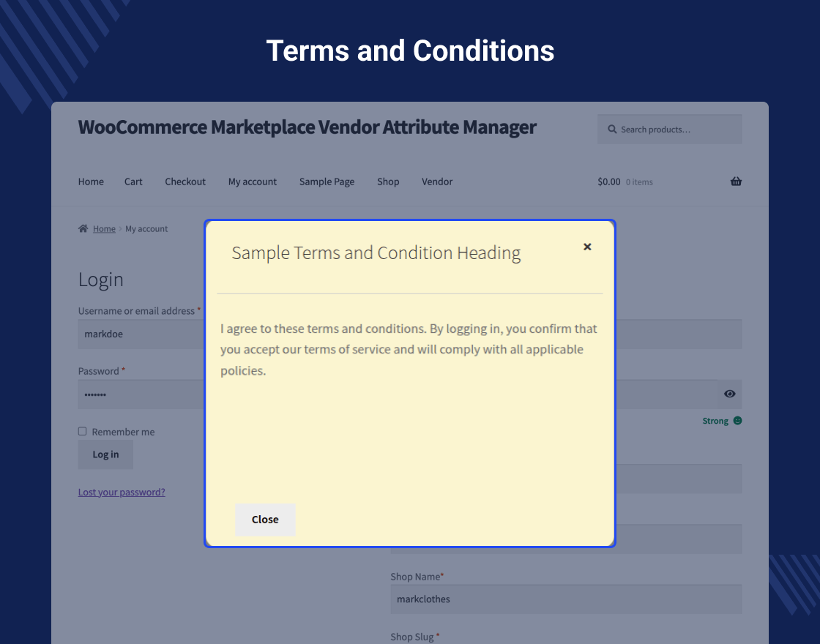Click the Home breadcrumb link
This screenshot has width=820, height=644.
[104, 229]
